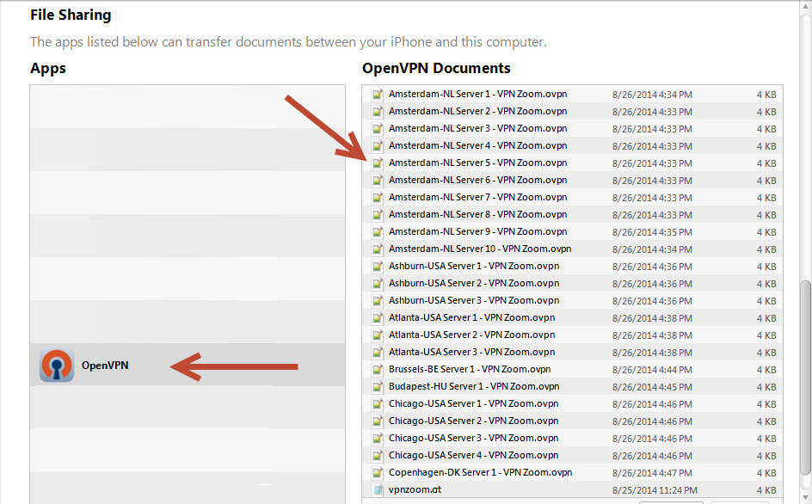
Task: Click file icon for Amsterdam-NL Server 5
Action: (x=378, y=163)
